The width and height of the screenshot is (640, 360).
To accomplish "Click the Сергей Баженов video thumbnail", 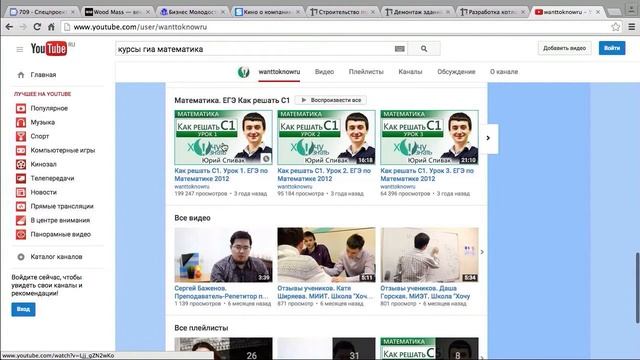I will point(223,255).
